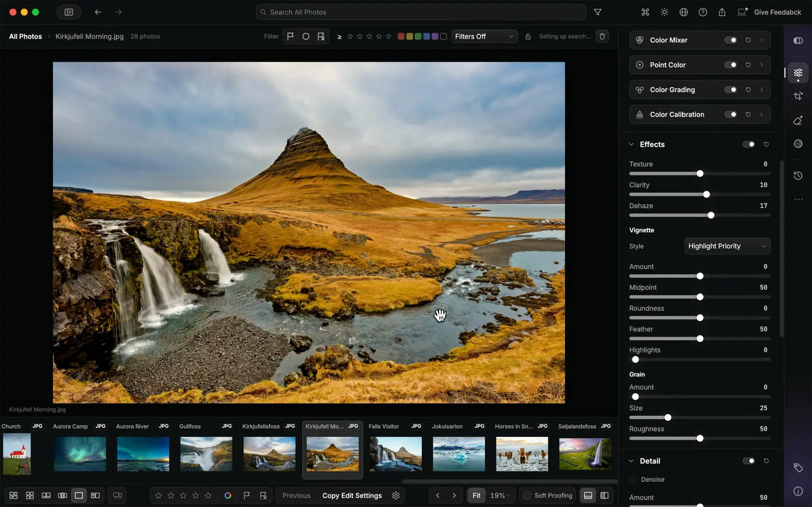Open the Edit sliders panel icon
The width and height of the screenshot is (812, 507).
tap(798, 73)
